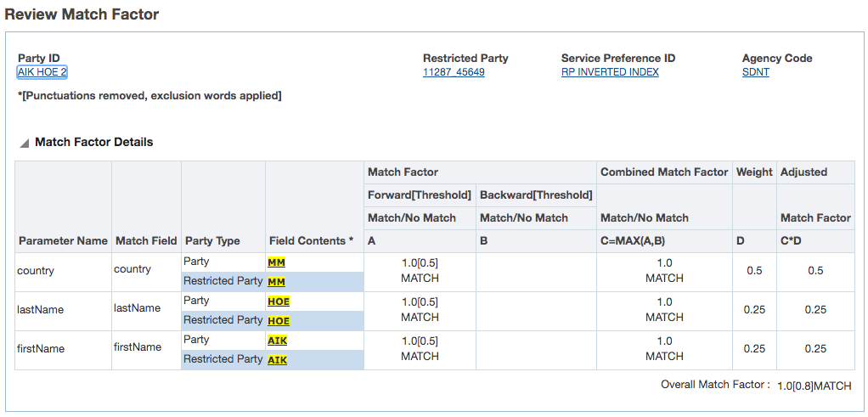Click the Combined Match Factor header
The image size is (868, 417).
[x=664, y=172]
